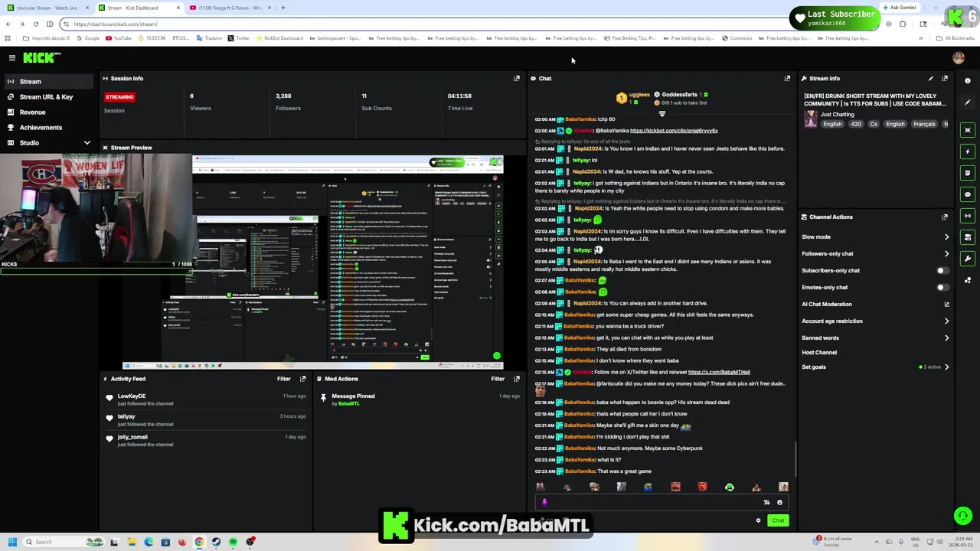Switch to clavicular Stream browser tab
The width and height of the screenshot is (980, 551).
[x=47, y=8]
